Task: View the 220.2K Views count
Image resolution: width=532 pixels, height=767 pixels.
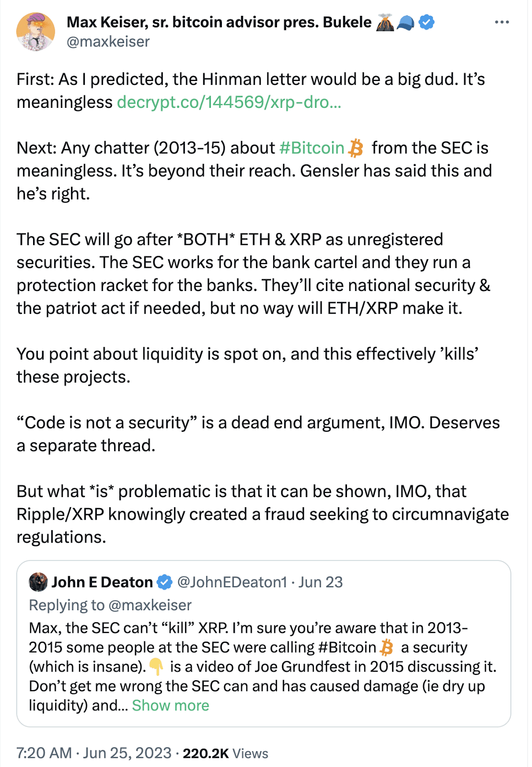Action: point(225,753)
